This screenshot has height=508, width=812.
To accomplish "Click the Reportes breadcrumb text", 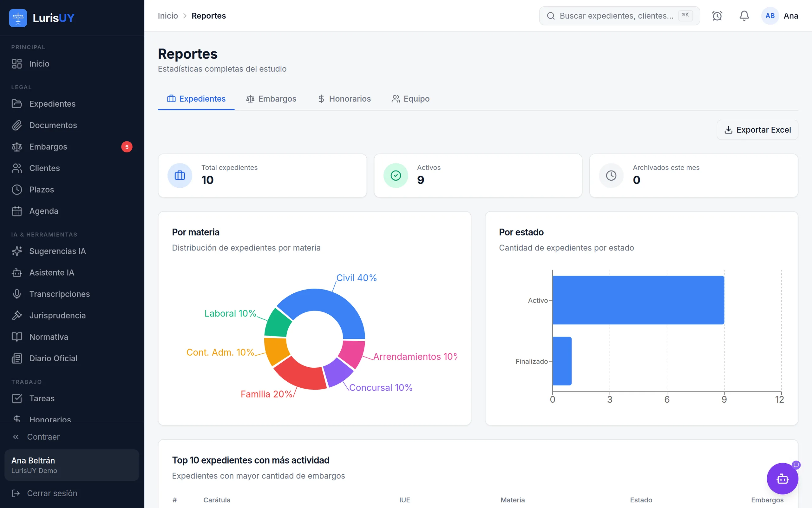I will pyautogui.click(x=209, y=16).
